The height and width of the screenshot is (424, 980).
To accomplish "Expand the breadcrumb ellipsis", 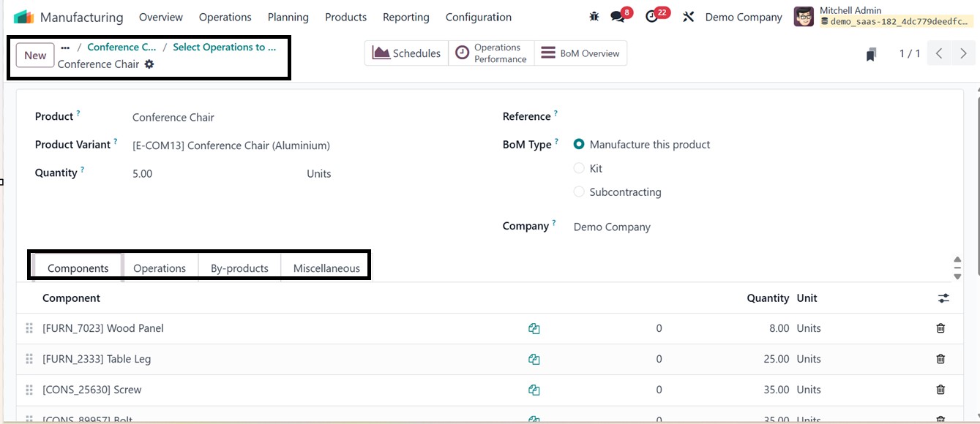I will (x=65, y=48).
